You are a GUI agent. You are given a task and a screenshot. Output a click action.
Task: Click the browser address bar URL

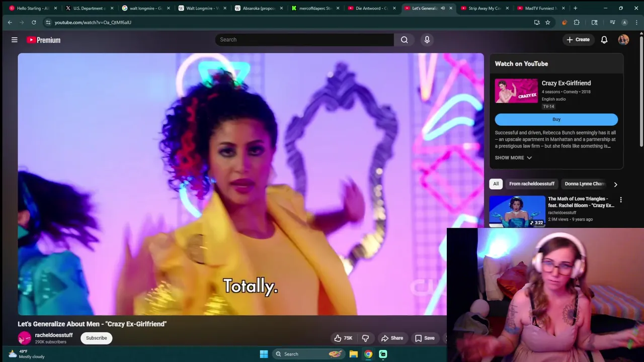(x=93, y=22)
